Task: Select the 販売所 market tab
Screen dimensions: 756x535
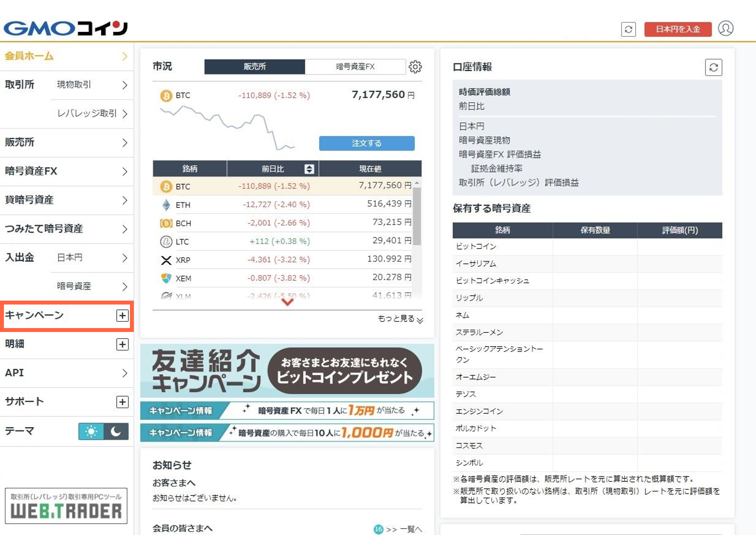Action: coord(254,67)
